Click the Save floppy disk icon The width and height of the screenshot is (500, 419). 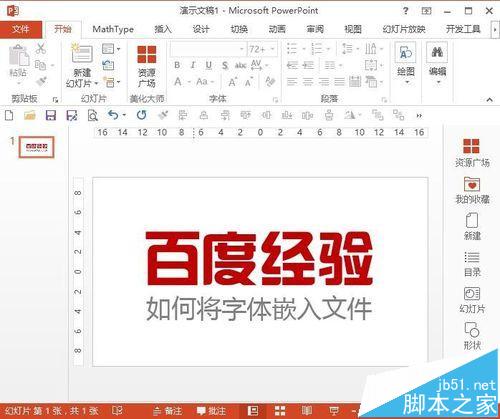pos(51,116)
